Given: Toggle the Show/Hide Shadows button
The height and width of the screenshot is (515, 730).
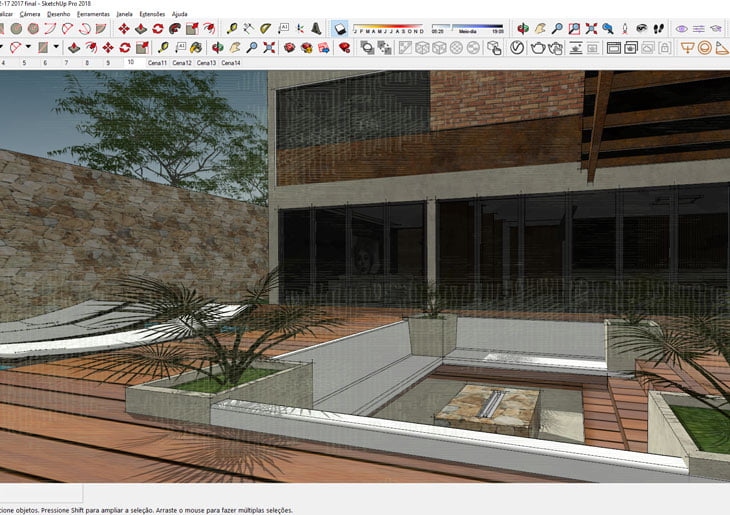Looking at the screenshot, I should (x=340, y=29).
